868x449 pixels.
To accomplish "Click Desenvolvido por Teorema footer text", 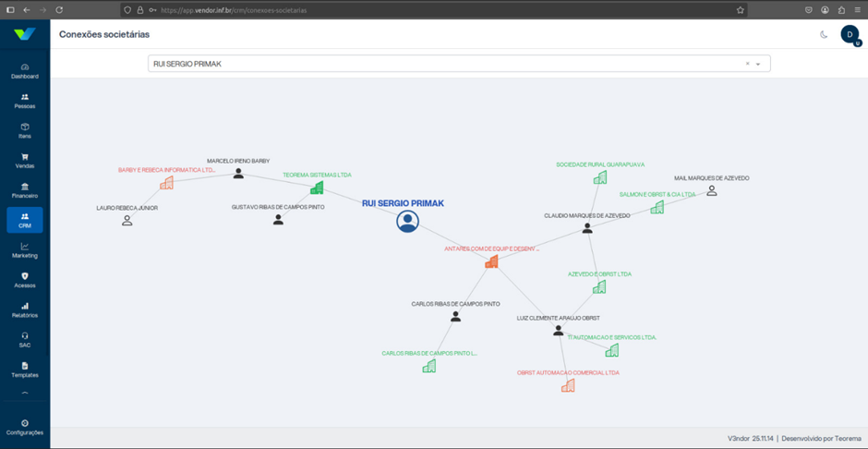I will 822,437.
